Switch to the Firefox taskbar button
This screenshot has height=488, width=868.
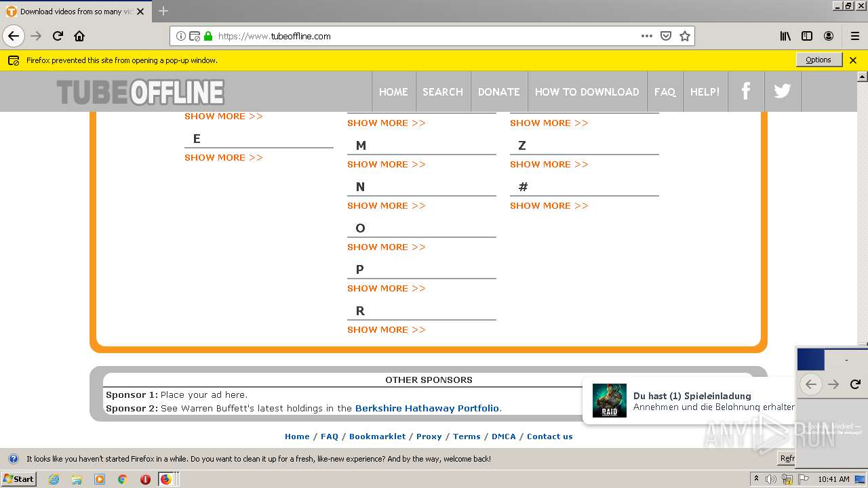(166, 479)
